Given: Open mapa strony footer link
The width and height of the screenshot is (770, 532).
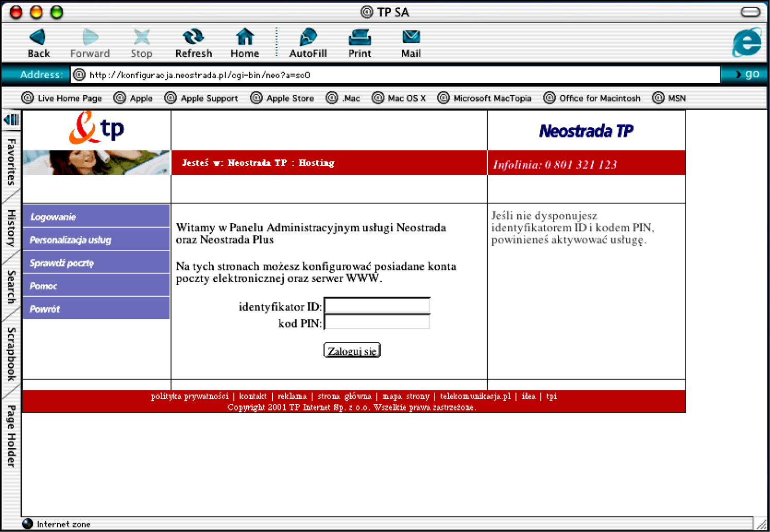Looking at the screenshot, I should pos(406,396).
